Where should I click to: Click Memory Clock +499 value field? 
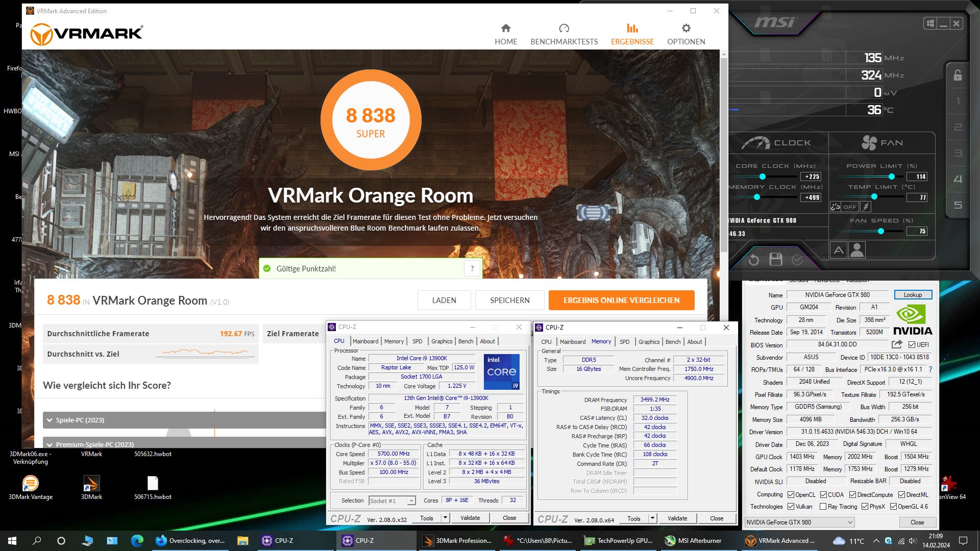(x=811, y=197)
